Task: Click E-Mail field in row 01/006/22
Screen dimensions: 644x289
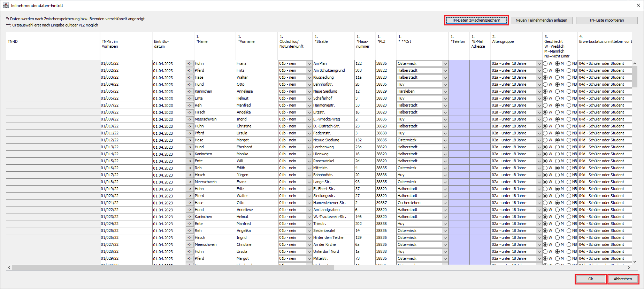Action: pyautogui.click(x=480, y=98)
